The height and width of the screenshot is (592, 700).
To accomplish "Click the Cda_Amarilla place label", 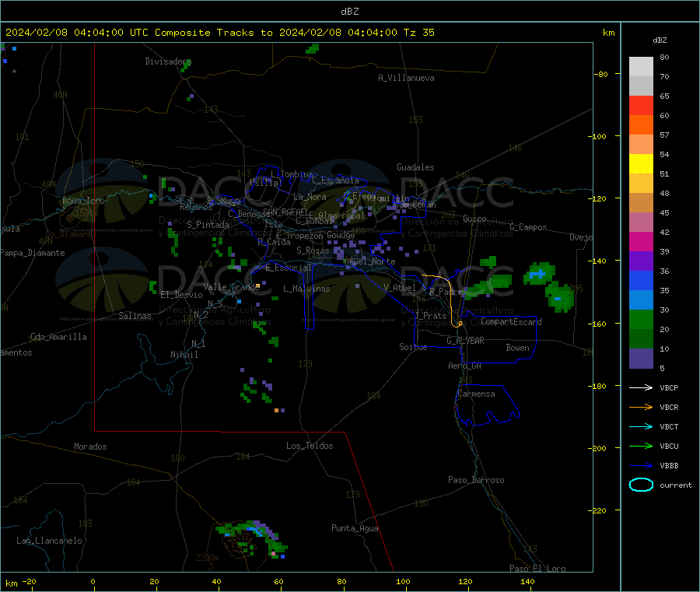I will (58, 337).
